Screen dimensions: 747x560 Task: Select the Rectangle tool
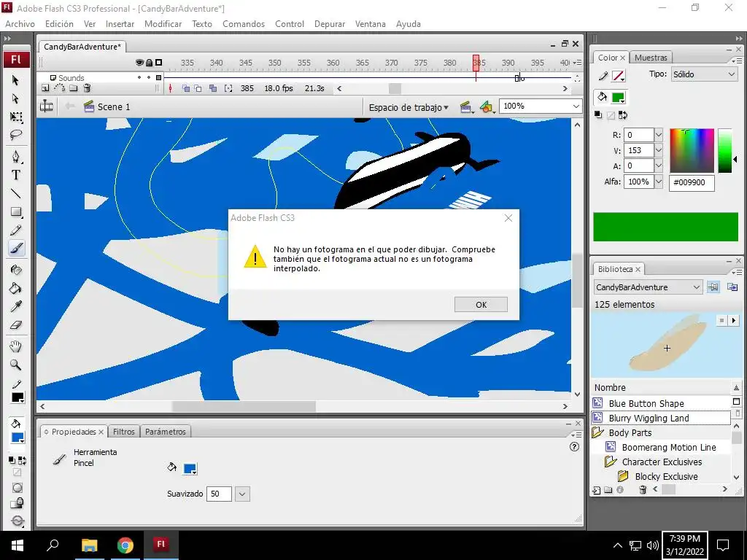(15, 212)
